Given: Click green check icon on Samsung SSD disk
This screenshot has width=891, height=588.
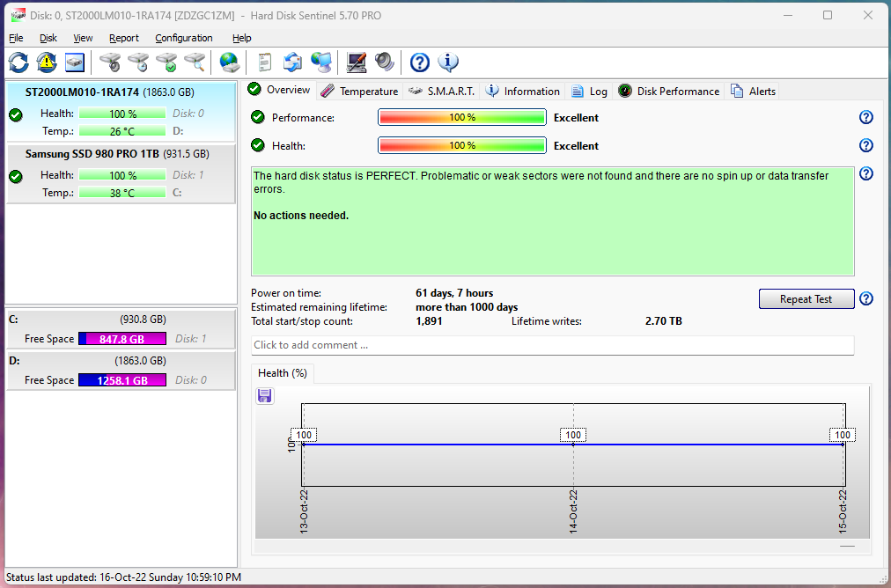Looking at the screenshot, I should point(16,177).
